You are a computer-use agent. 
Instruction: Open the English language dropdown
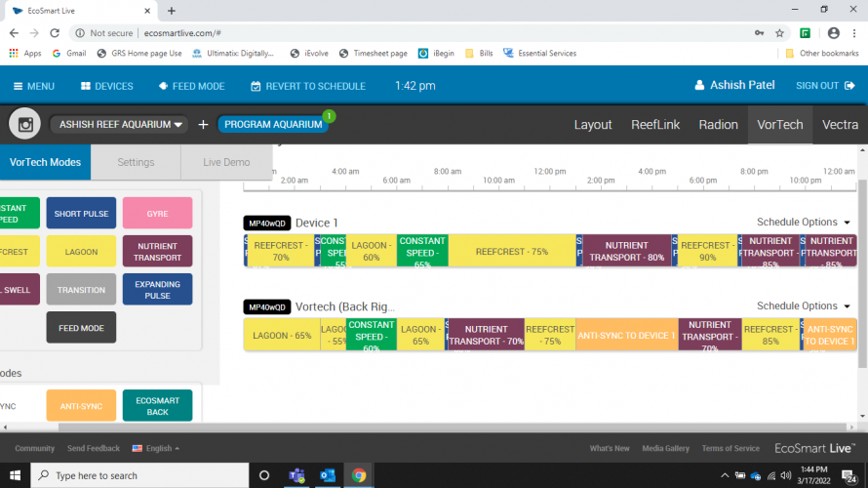(x=156, y=448)
